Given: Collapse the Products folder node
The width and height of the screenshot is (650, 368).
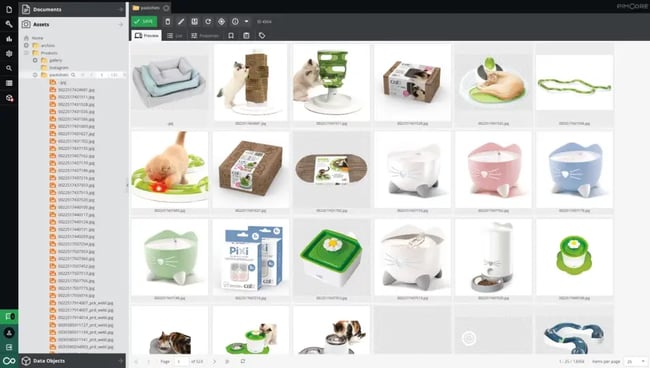Looking at the screenshot, I should (27, 53).
